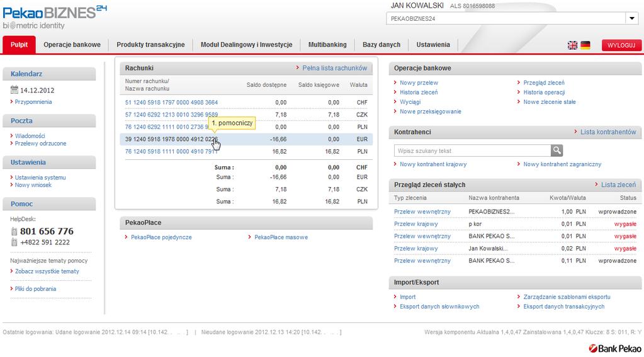644x357 pixels.
Task: Click the Saldo dostępne column header
Action: [x=266, y=85]
